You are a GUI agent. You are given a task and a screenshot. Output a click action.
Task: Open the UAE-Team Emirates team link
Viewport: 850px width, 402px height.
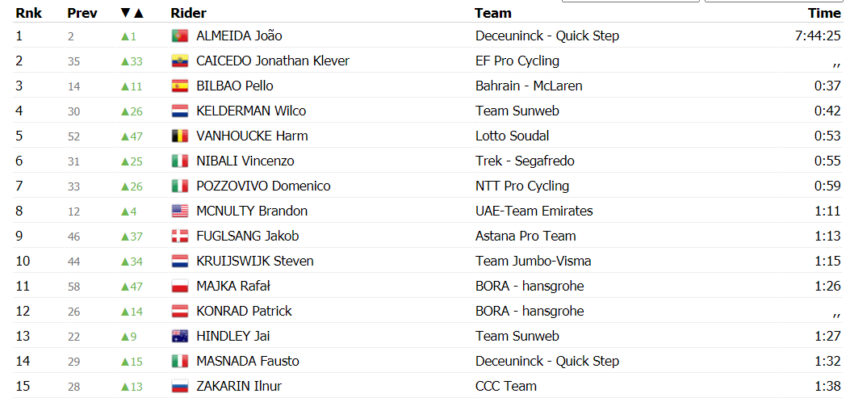(x=534, y=211)
